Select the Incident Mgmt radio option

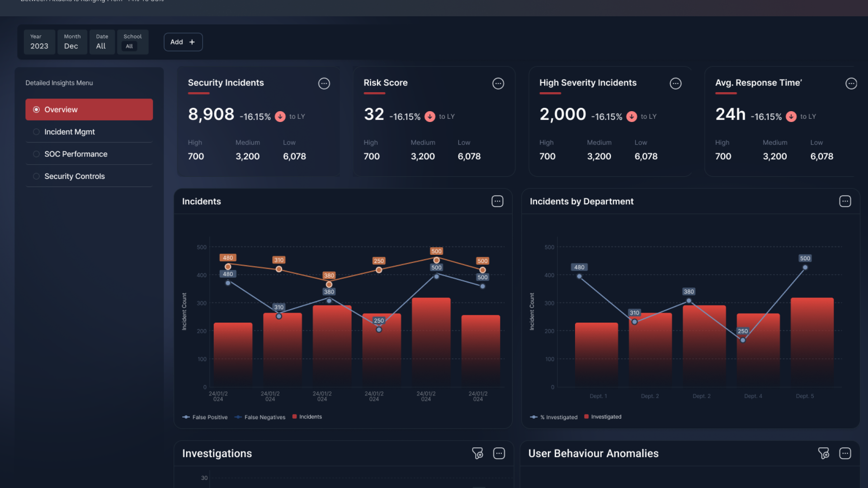pos(37,132)
